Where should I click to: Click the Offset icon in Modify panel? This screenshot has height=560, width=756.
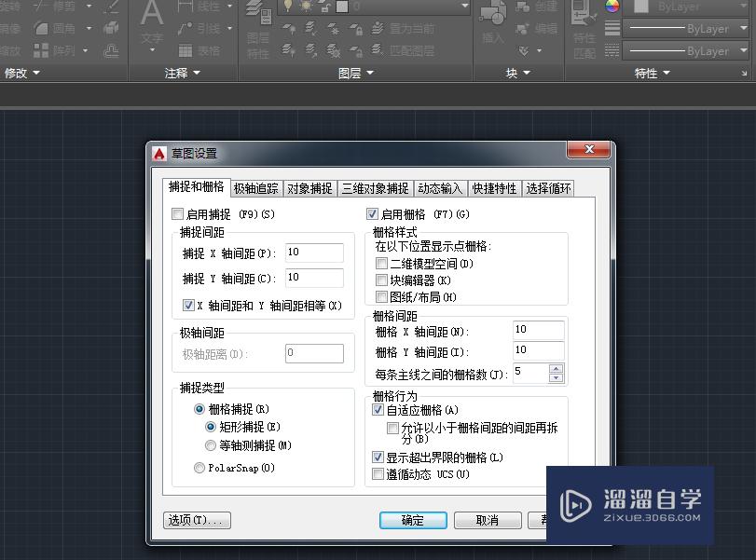pyautogui.click(x=111, y=50)
